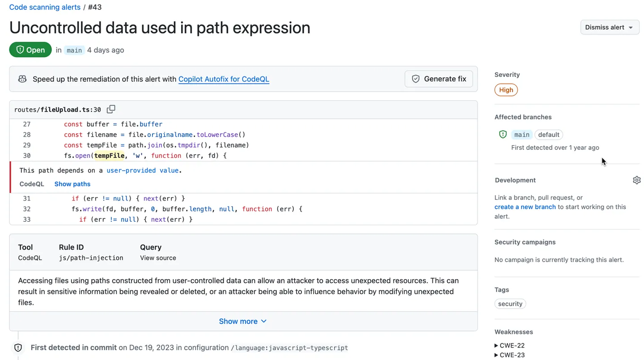Open the Dismiss alert dropdown

[x=609, y=27]
